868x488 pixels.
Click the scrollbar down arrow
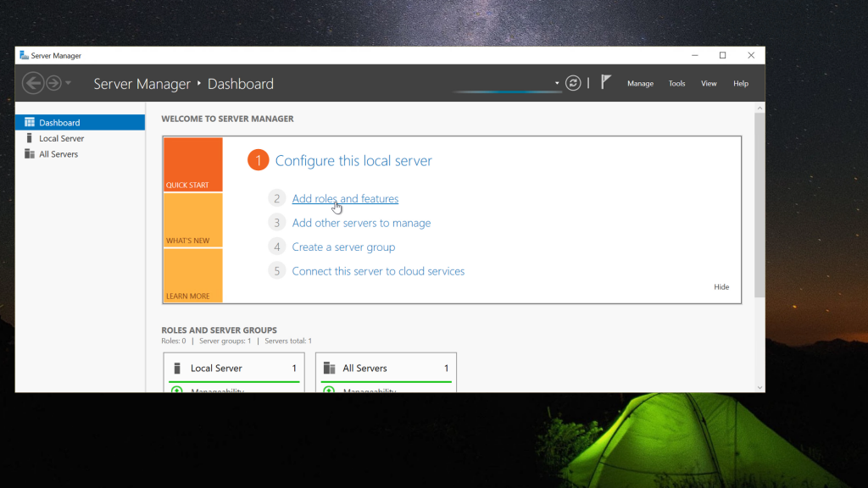pyautogui.click(x=759, y=388)
